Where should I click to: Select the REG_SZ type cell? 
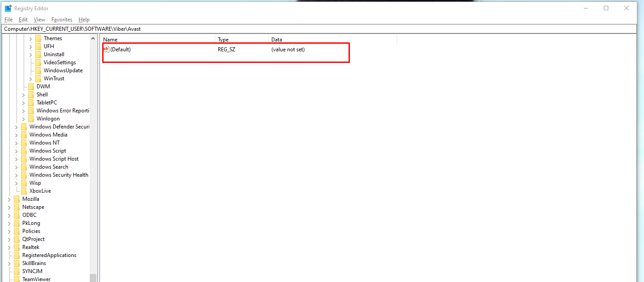pyautogui.click(x=226, y=50)
